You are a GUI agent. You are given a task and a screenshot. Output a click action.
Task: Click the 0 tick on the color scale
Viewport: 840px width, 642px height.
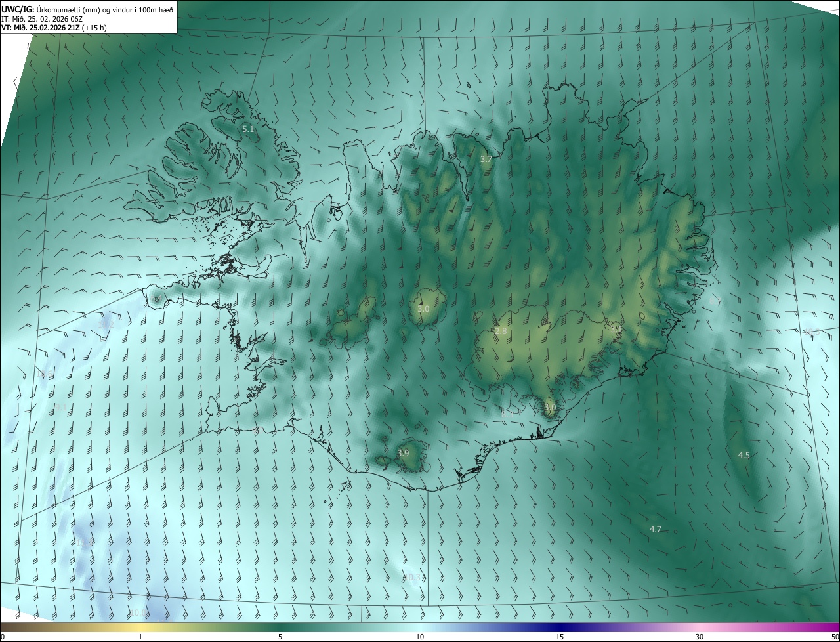[x=3, y=637]
